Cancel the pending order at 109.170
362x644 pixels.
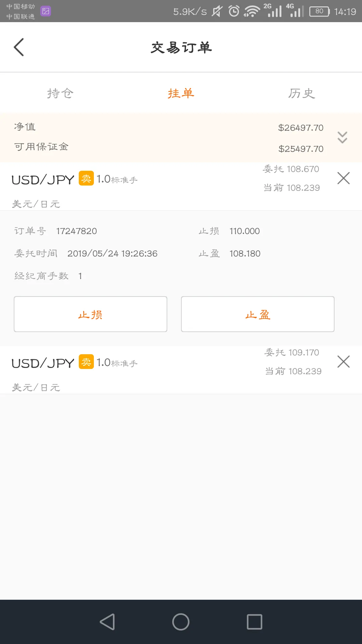point(343,362)
